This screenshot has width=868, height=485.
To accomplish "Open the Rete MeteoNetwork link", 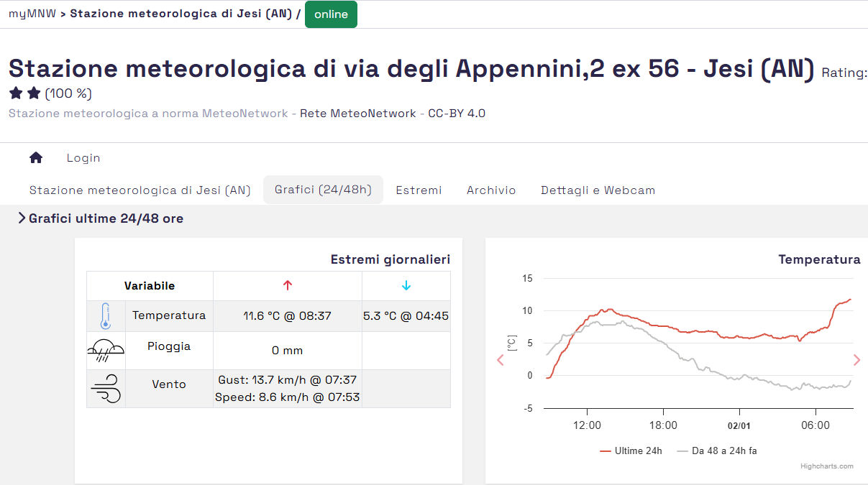I will pyautogui.click(x=357, y=114).
